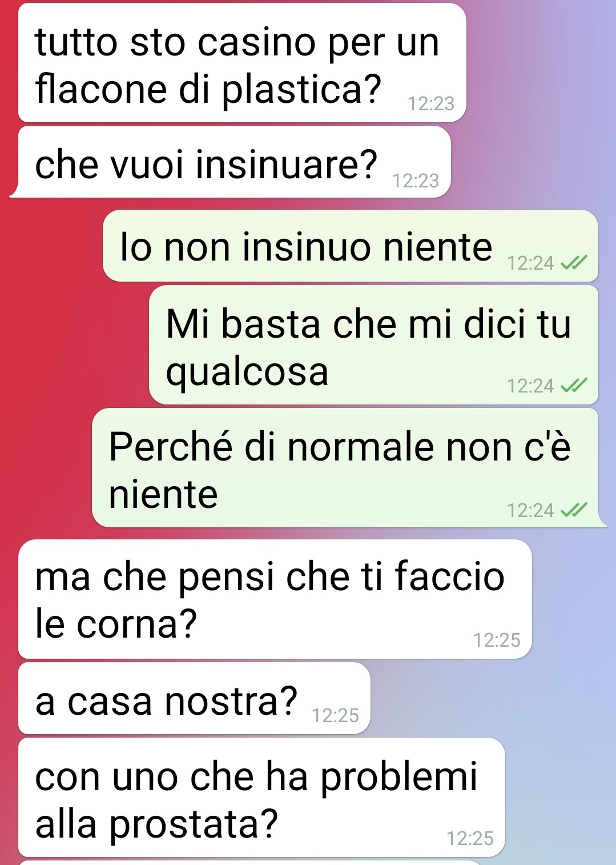616x865 pixels.
Task: Tap the 12:25 timestamp next to "a casa nostra?"
Action: [335, 715]
